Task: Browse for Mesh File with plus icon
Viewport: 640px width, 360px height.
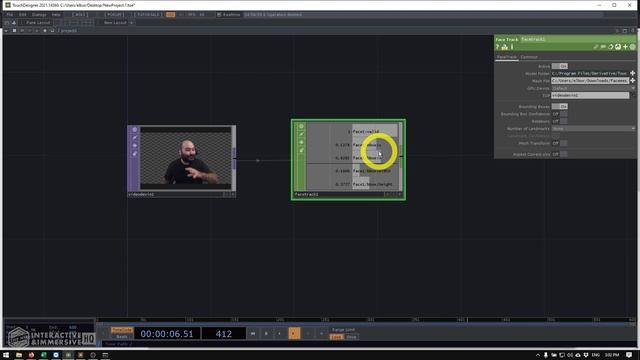Action: click(x=633, y=81)
